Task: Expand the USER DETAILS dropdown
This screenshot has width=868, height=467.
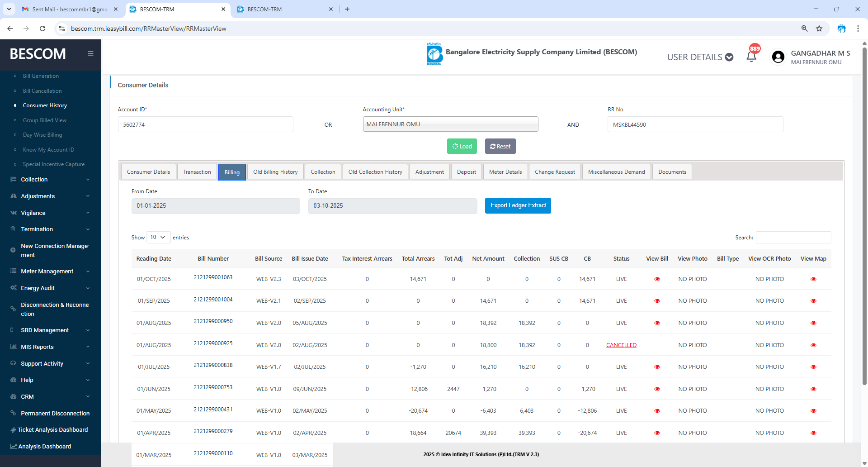Action: pyautogui.click(x=700, y=57)
